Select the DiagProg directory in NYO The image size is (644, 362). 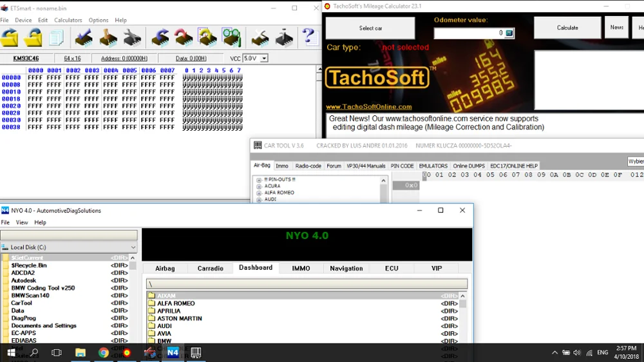coord(23,318)
